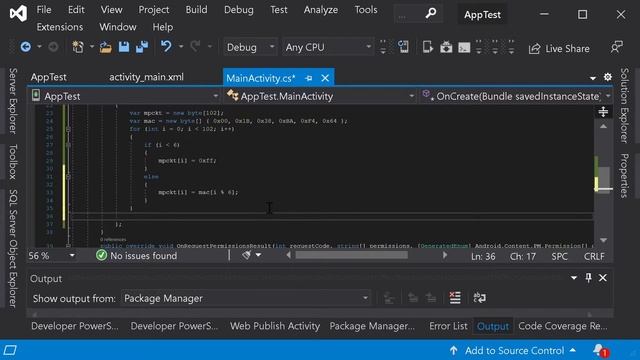The width and height of the screenshot is (640, 360).
Task: Click the search magnifier icon
Action: tap(430, 13)
